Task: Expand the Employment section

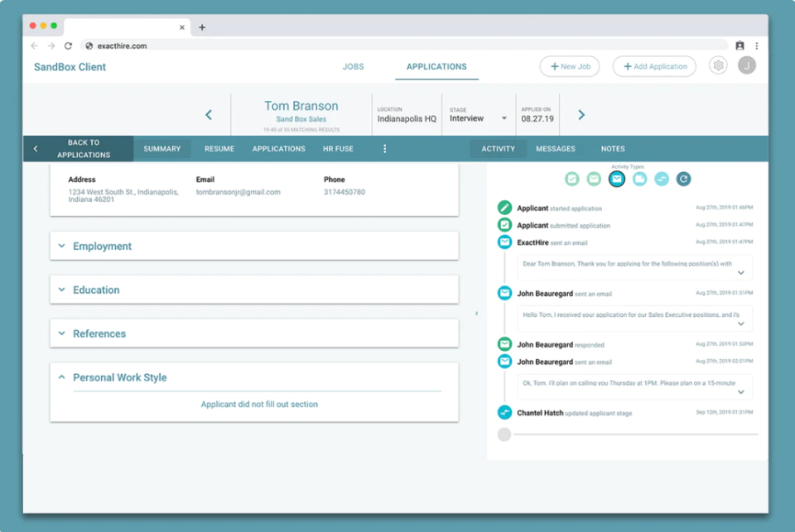Action: point(254,246)
